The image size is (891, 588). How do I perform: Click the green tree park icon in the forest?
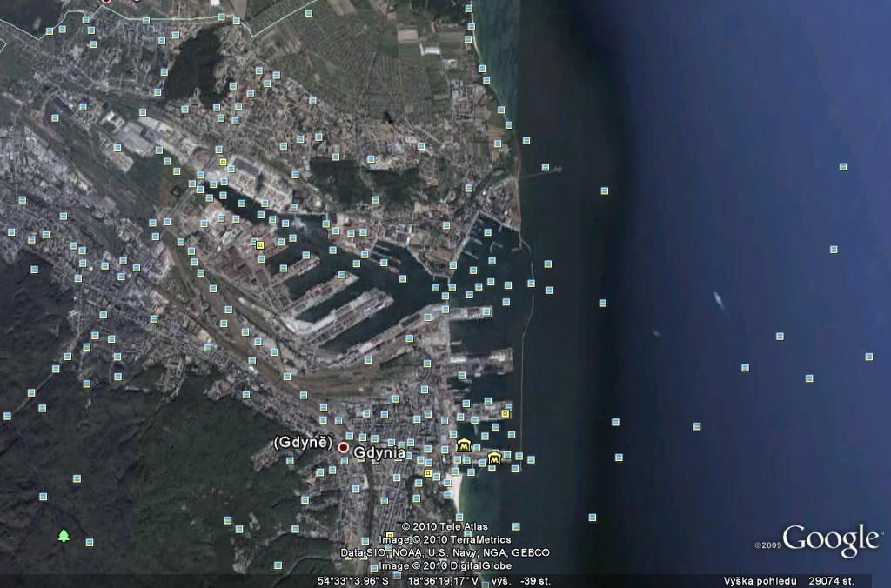pos(64,535)
